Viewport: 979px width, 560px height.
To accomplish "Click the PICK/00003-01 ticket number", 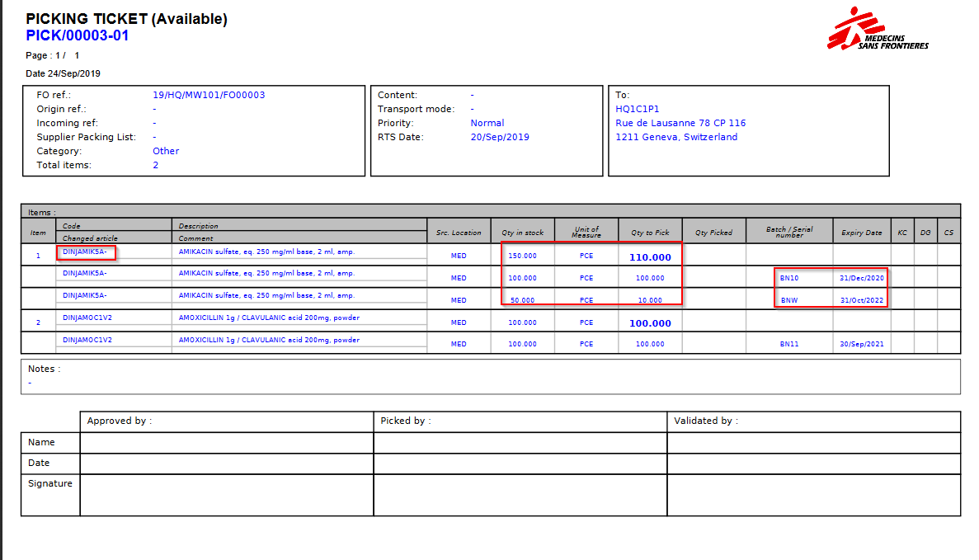I will point(78,35).
